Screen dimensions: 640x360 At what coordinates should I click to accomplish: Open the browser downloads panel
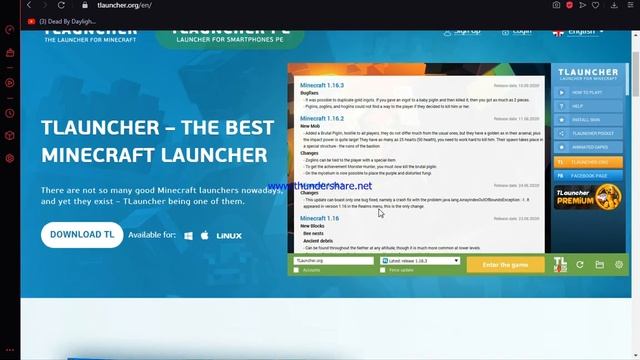point(614,5)
